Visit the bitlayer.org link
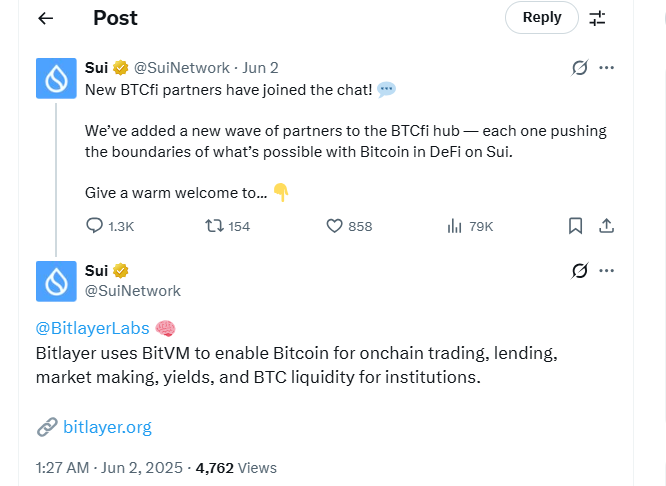The image size is (666, 486). pyautogui.click(x=107, y=427)
